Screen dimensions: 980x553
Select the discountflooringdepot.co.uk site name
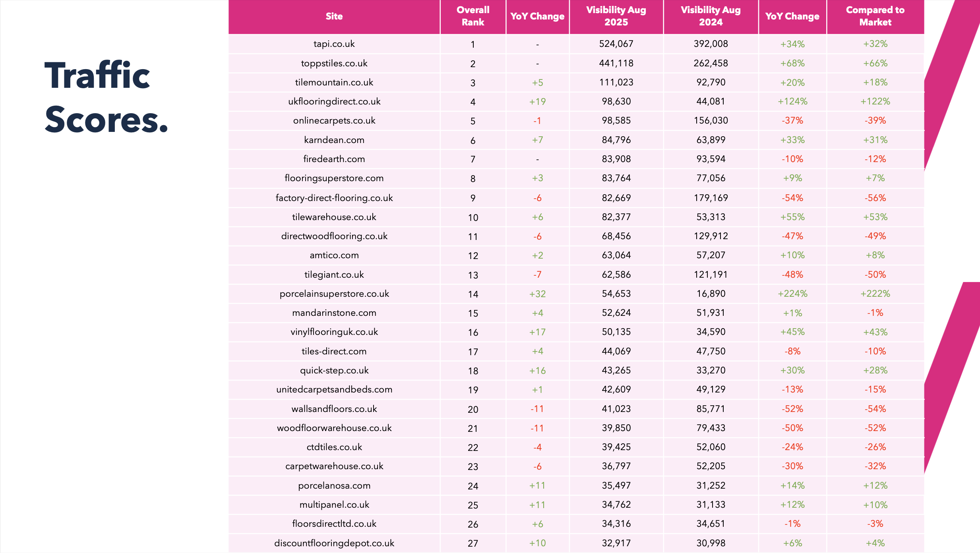pos(334,543)
